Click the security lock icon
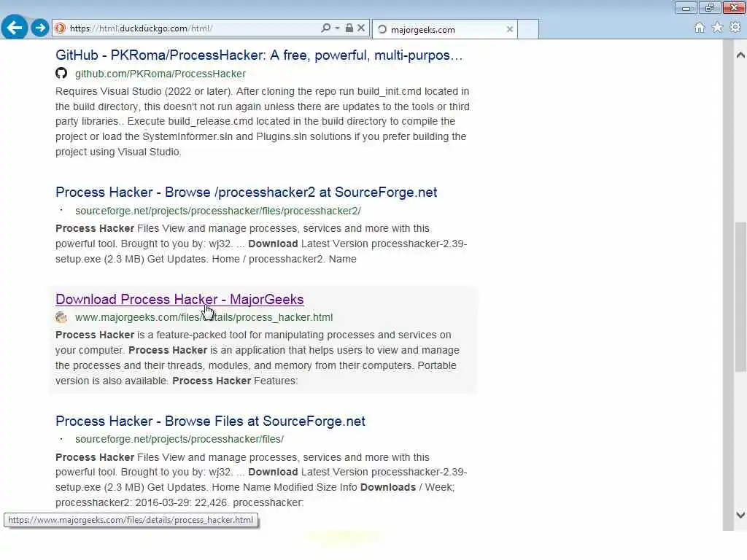The width and height of the screenshot is (747, 560). (349, 28)
